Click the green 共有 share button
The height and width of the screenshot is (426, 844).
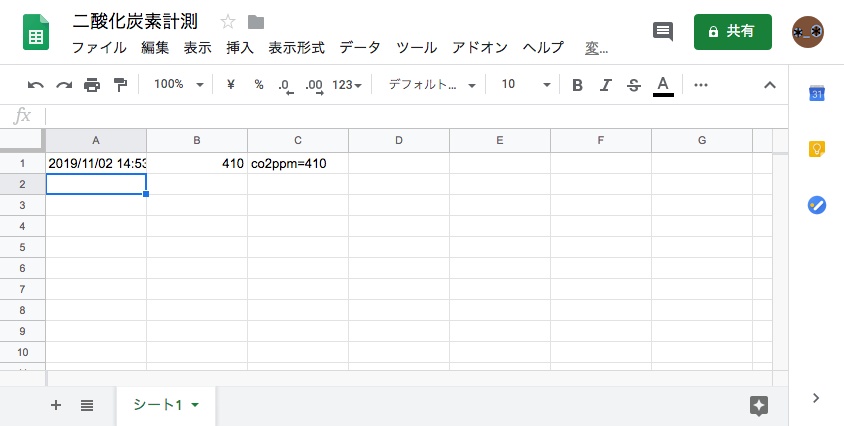(732, 31)
